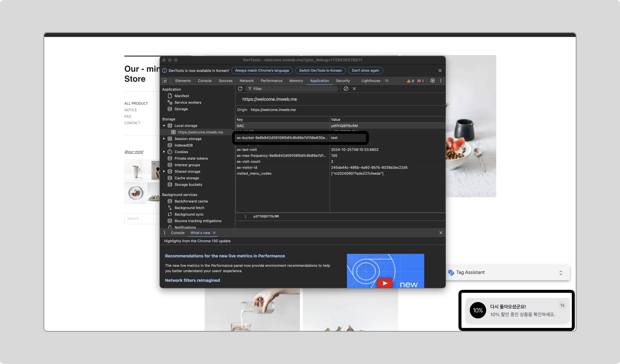Close the bottom drawer panel
This screenshot has height=364, width=620.
(x=441, y=233)
